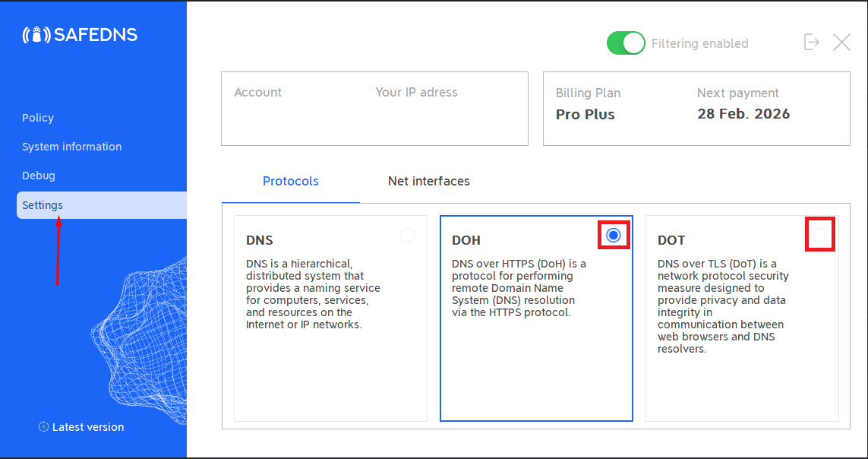Click the DOT description text

722,306
